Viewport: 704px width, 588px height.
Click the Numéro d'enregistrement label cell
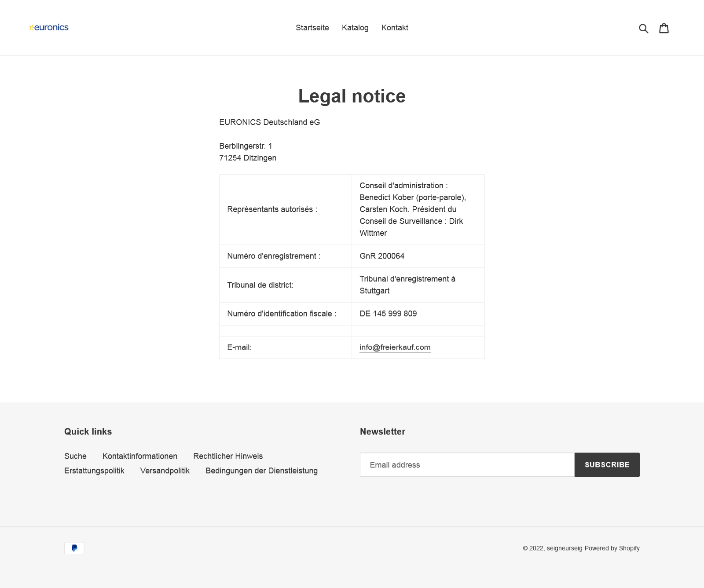[x=286, y=256]
